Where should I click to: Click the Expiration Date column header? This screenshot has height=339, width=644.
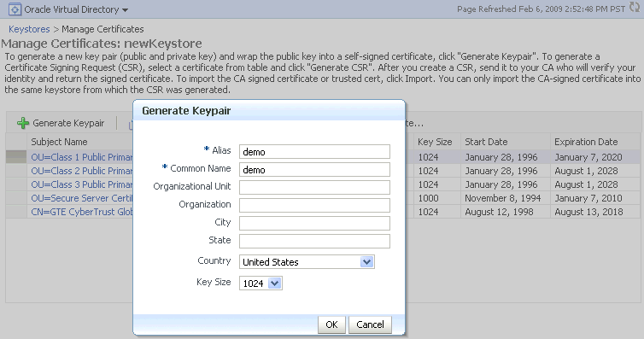(586, 142)
